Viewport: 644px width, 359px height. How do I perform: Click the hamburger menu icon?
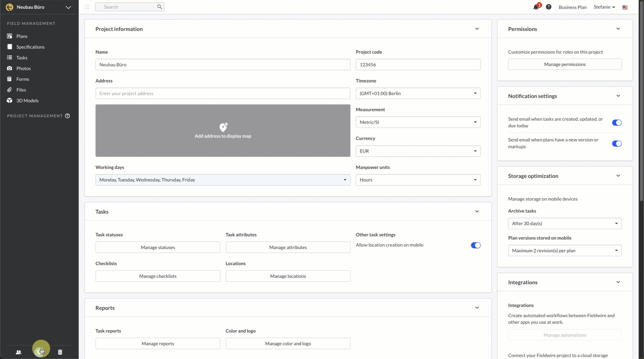[87, 7]
